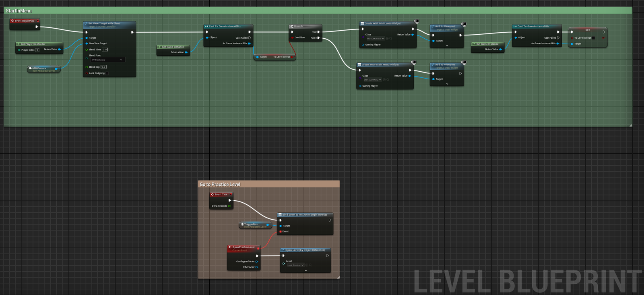Toggle the Lock Outgoing checkbox
The width and height of the screenshot is (644, 295).
point(107,73)
